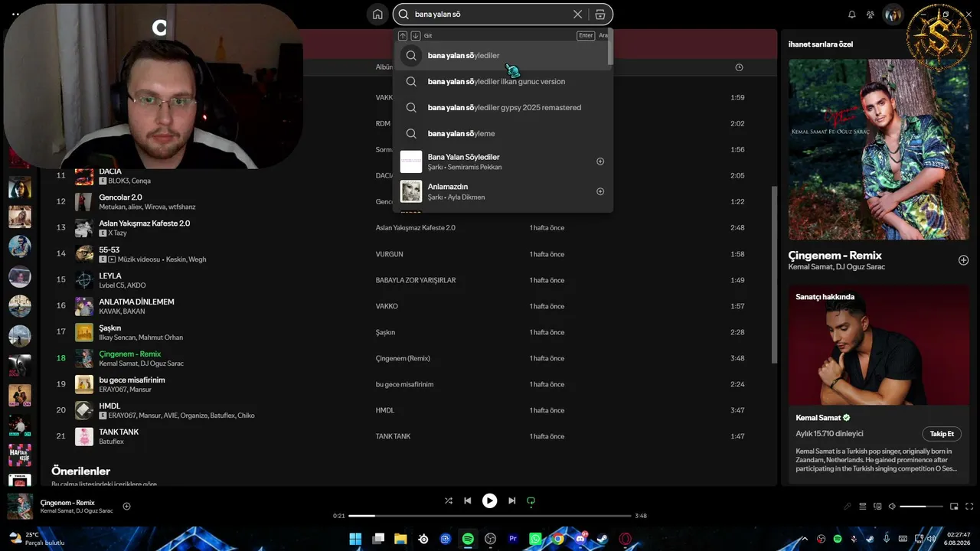
Task: Open File Explorer from taskbar
Action: click(x=400, y=539)
